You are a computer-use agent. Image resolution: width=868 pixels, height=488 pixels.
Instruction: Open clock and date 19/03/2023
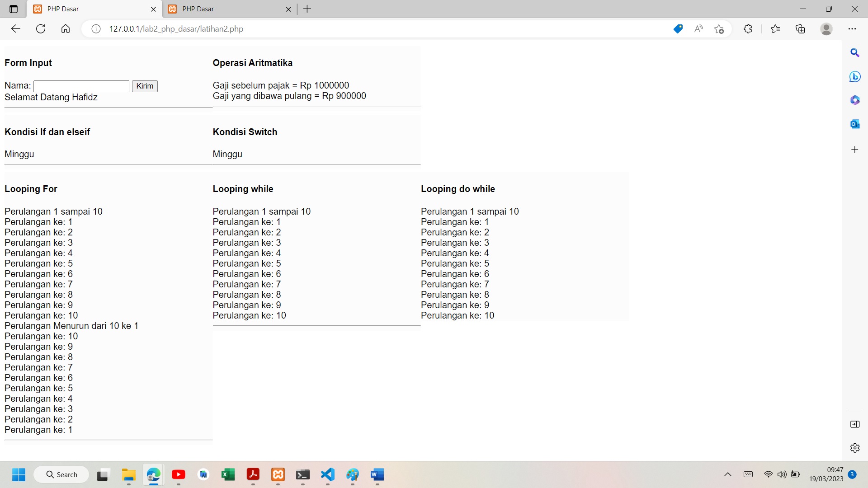coord(826,475)
